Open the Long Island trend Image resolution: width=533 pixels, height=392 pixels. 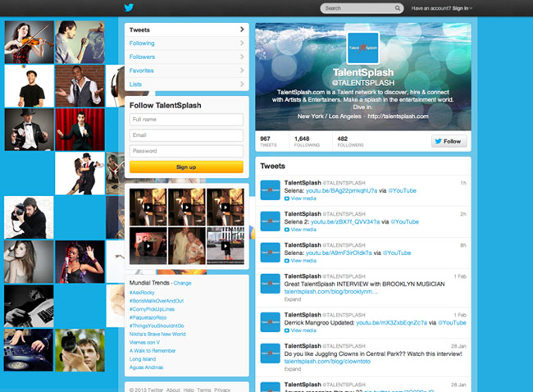pos(143,359)
